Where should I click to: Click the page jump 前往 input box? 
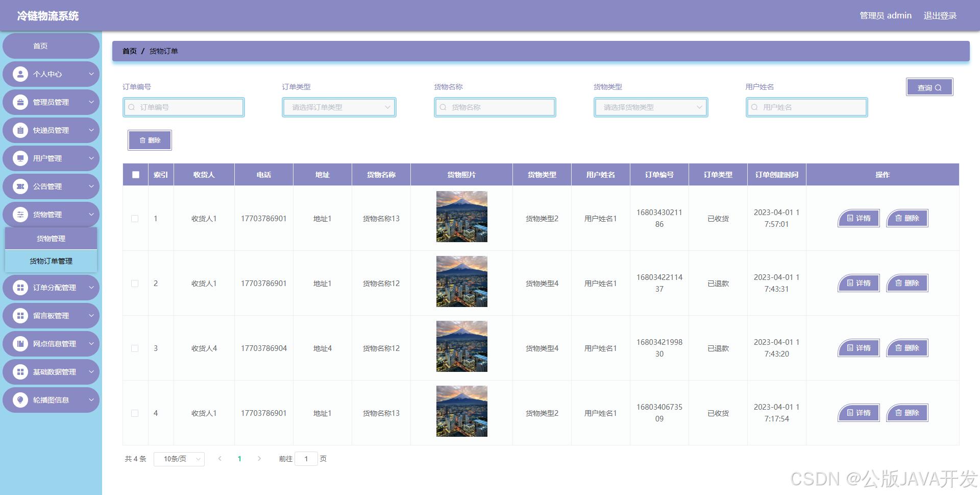coord(306,459)
